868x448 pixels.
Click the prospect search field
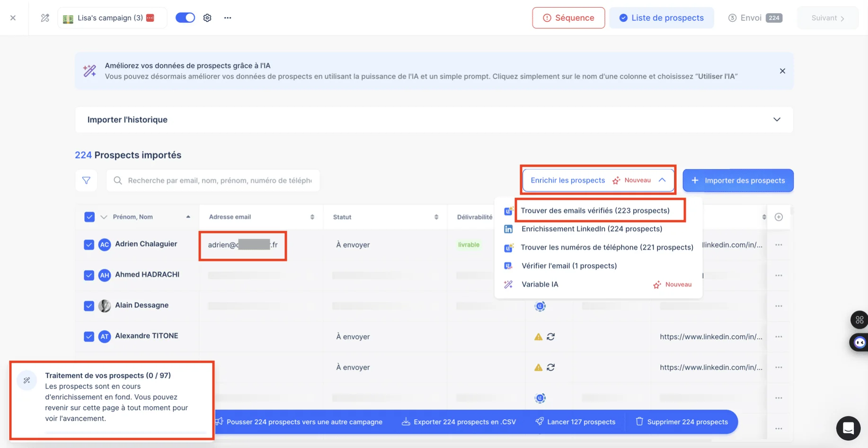[x=213, y=180]
